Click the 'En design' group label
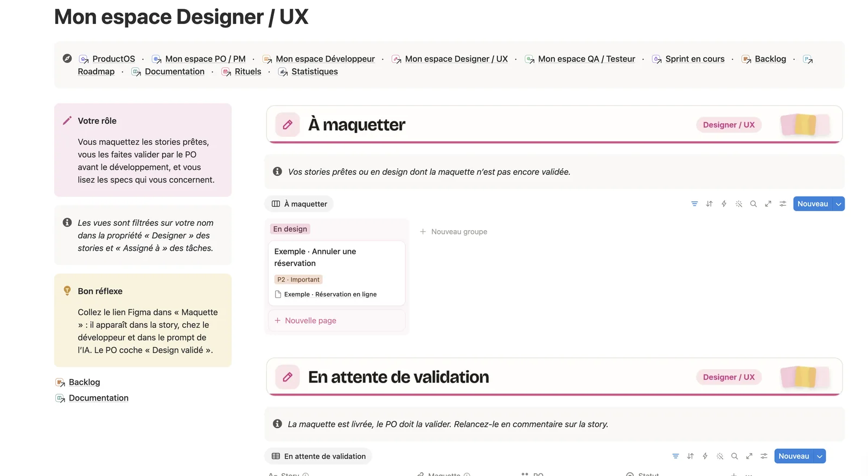 pyautogui.click(x=290, y=229)
